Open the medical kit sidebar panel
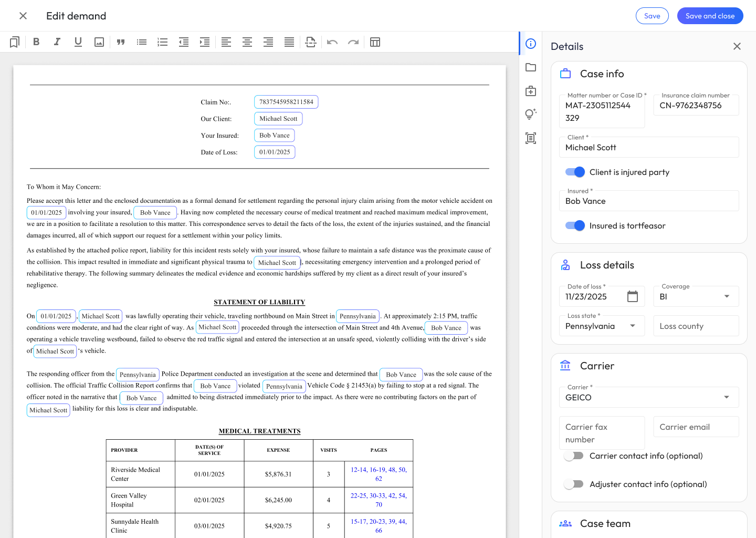756x538 pixels. [x=531, y=91]
